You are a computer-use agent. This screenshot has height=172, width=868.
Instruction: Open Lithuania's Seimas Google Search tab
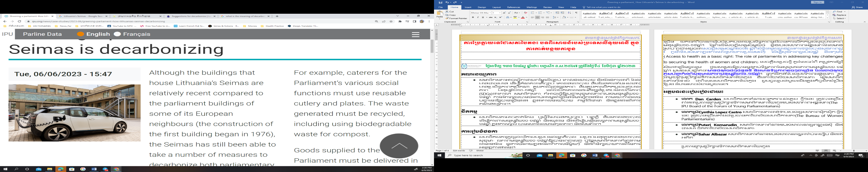pos(83,16)
